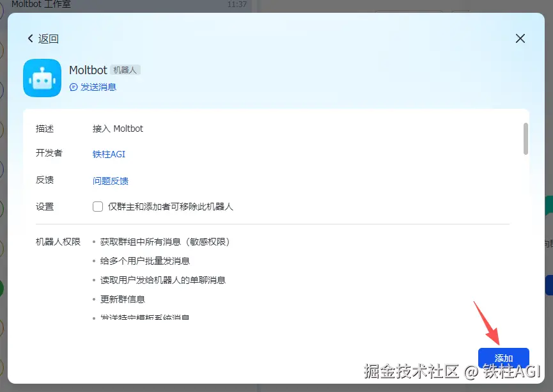The width and height of the screenshot is (553, 392).
Task: Click permission 读取用户发给机器人的单聊消息
Action: 163,280
